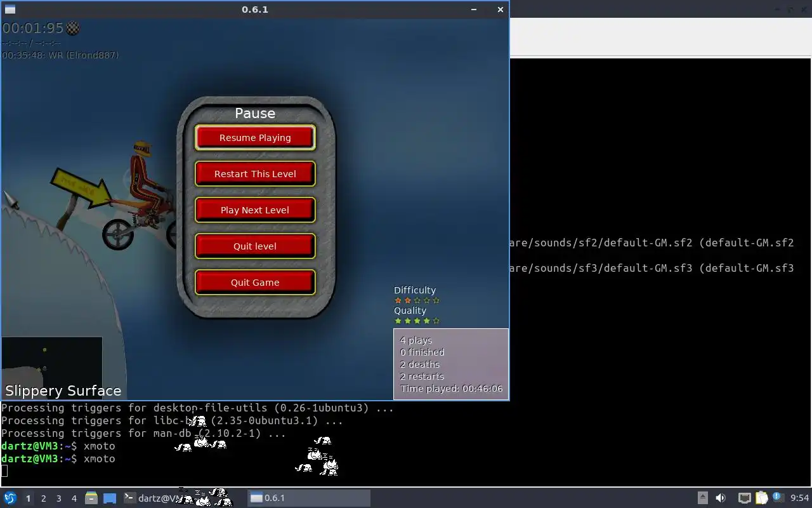Click the update notification tray icon
The image size is (812, 508).
pos(777,497)
